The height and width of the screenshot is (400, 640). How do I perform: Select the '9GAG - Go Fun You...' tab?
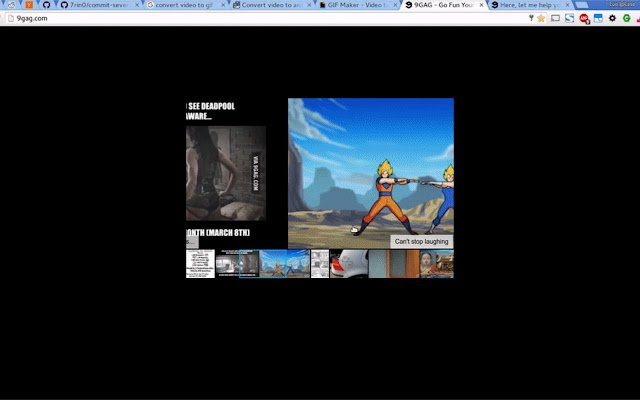[x=444, y=5]
